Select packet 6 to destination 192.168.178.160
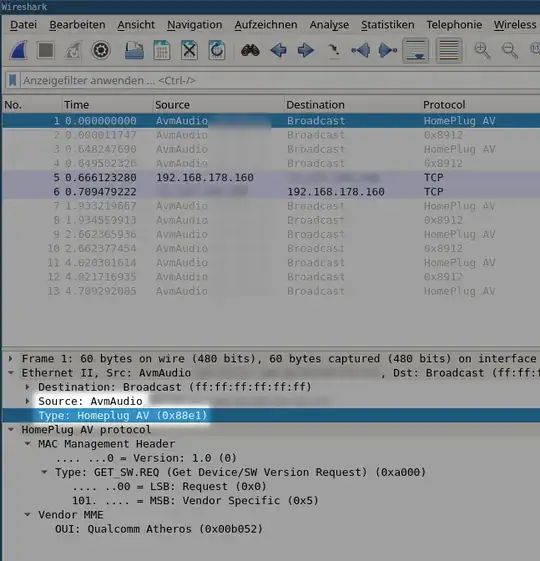The image size is (540, 561). (x=271, y=192)
